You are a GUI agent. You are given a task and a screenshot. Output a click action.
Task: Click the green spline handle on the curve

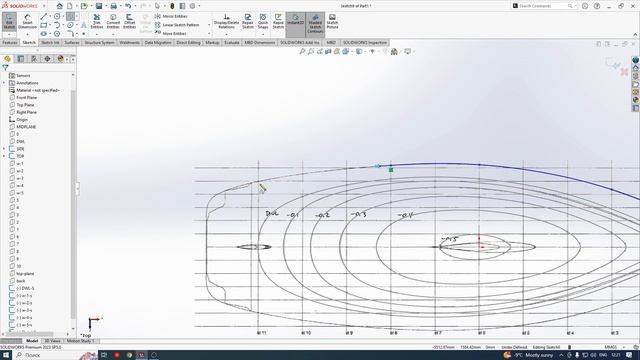coord(391,169)
